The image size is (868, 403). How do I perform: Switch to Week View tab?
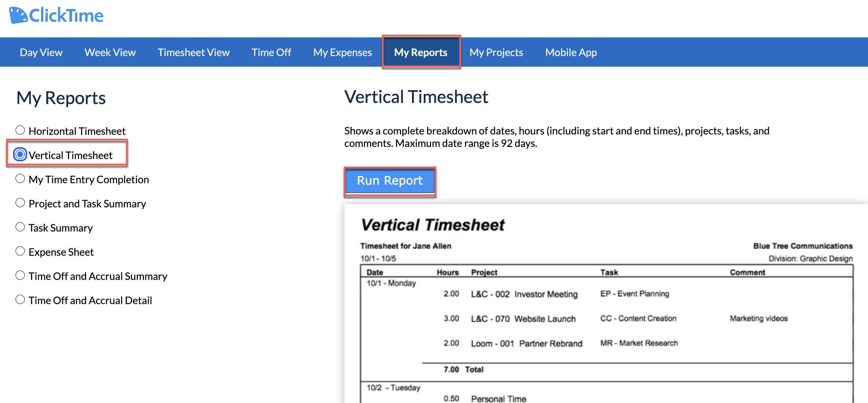coord(110,52)
